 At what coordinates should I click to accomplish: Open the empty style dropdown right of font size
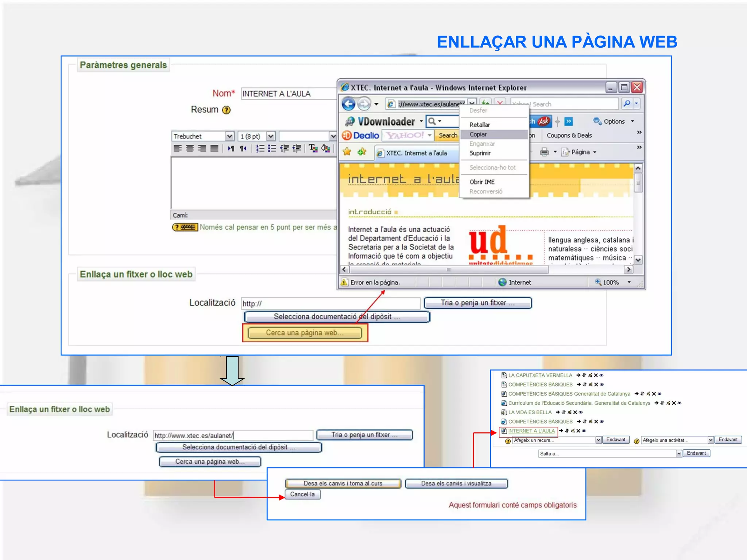point(333,136)
